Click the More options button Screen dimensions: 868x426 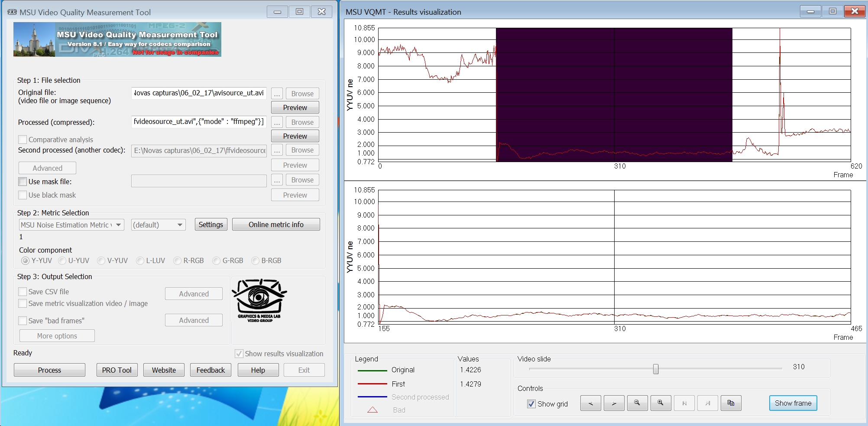point(57,336)
